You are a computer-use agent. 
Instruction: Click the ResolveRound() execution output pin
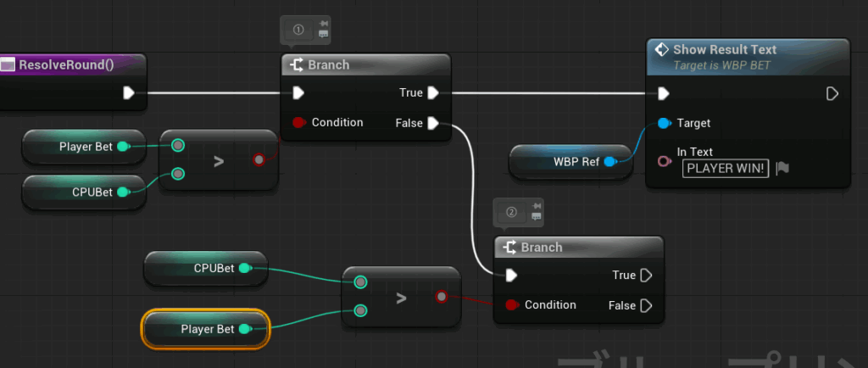[x=129, y=92]
